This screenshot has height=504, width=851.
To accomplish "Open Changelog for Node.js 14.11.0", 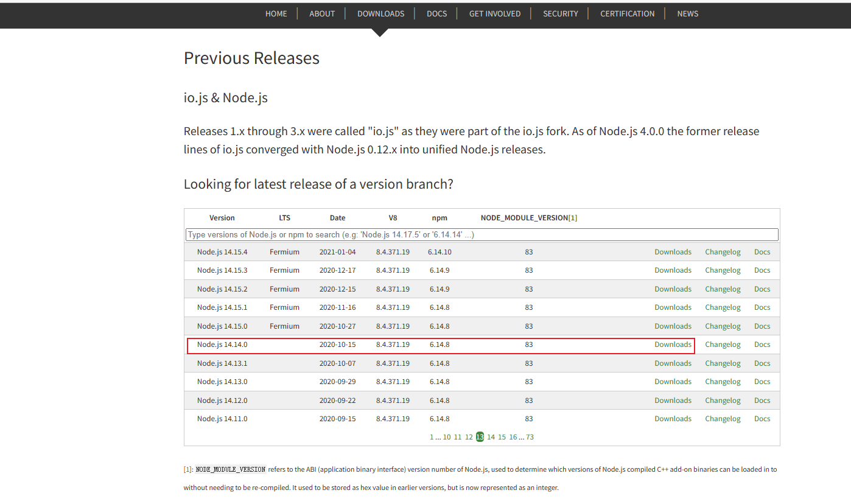I will pyautogui.click(x=723, y=419).
